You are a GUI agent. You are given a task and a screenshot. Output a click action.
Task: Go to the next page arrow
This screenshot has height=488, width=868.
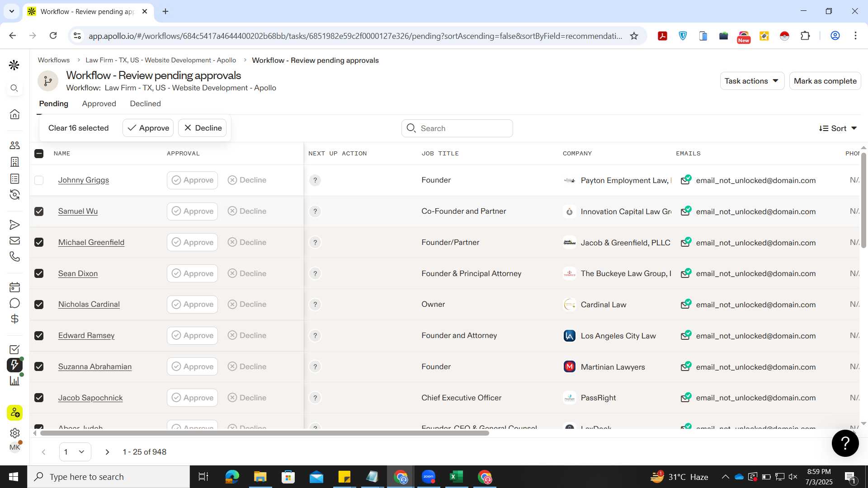107,452
